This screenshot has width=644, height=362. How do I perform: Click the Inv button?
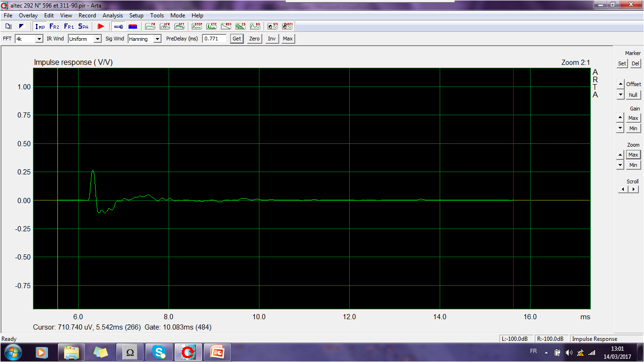tap(272, 39)
